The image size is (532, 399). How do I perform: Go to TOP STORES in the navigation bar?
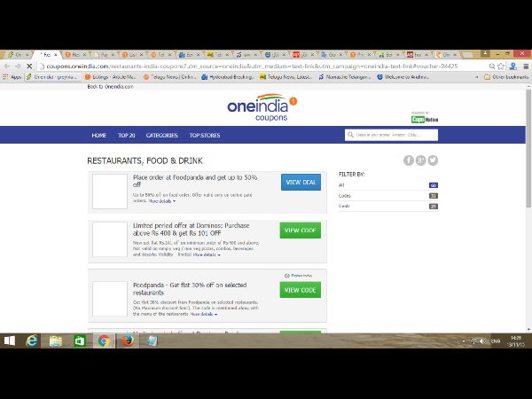[205, 136]
